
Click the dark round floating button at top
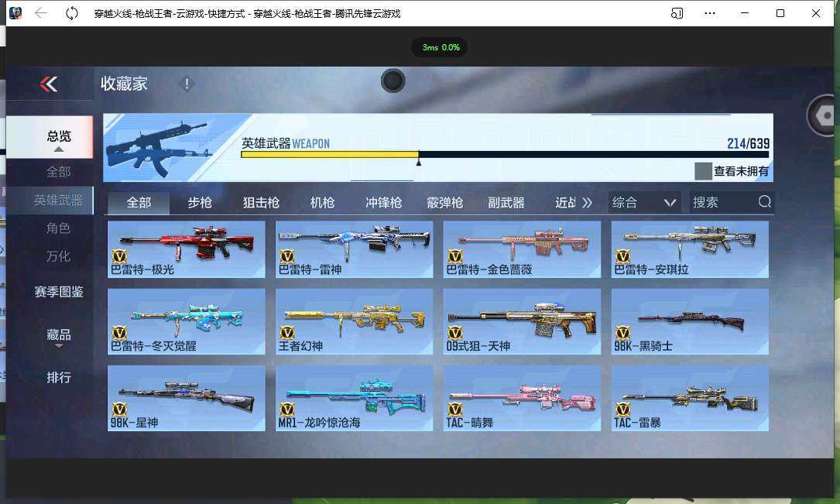(393, 81)
